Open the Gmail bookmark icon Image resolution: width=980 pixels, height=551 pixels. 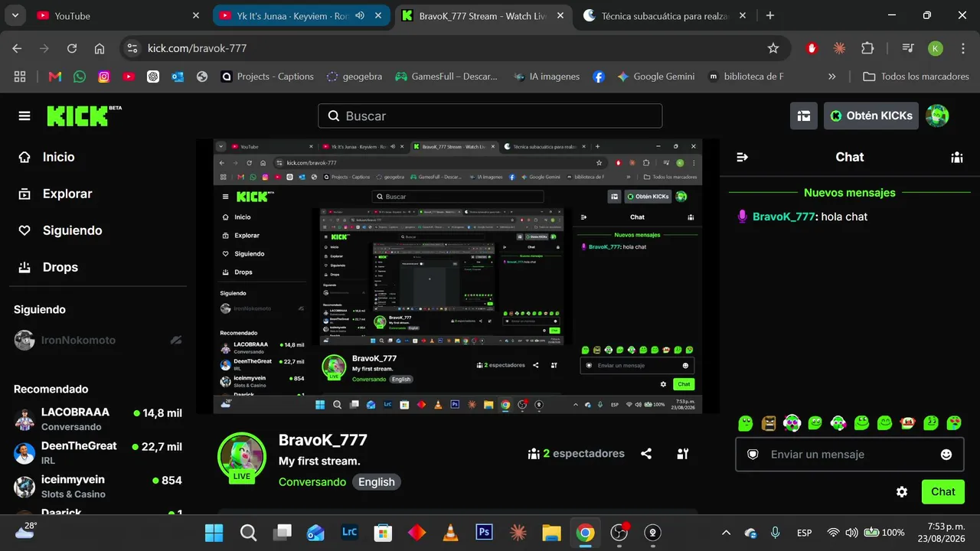point(54,77)
